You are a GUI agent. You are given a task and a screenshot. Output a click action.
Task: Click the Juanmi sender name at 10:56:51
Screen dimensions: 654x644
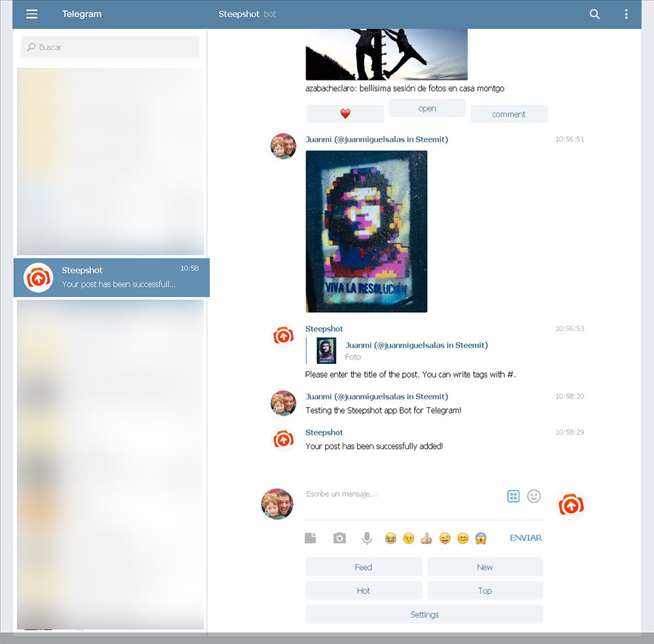[377, 139]
